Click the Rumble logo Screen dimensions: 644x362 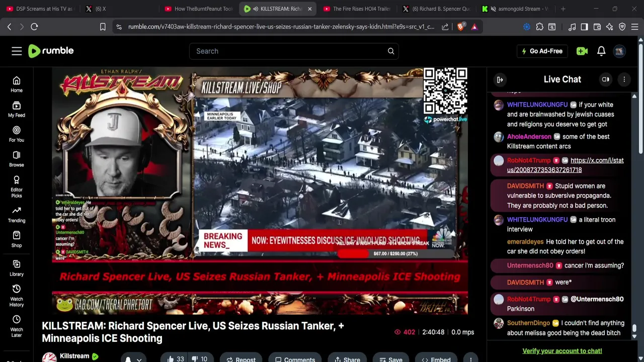[51, 51]
